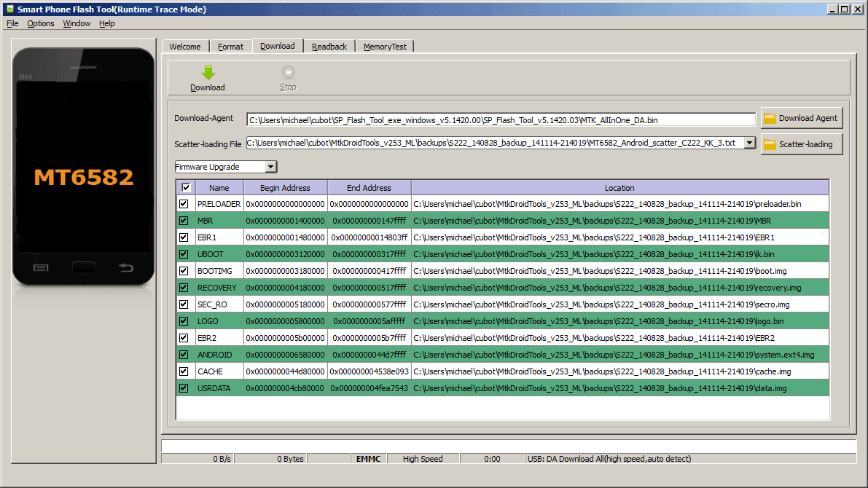Switch to the MemoryTest tab
The image size is (868, 488).
[x=385, y=47]
